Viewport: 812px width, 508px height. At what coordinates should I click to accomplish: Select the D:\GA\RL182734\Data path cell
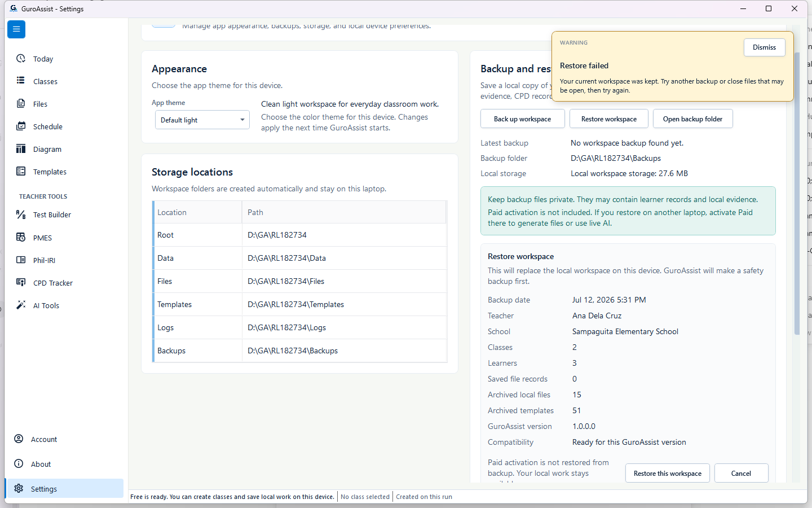coord(344,258)
